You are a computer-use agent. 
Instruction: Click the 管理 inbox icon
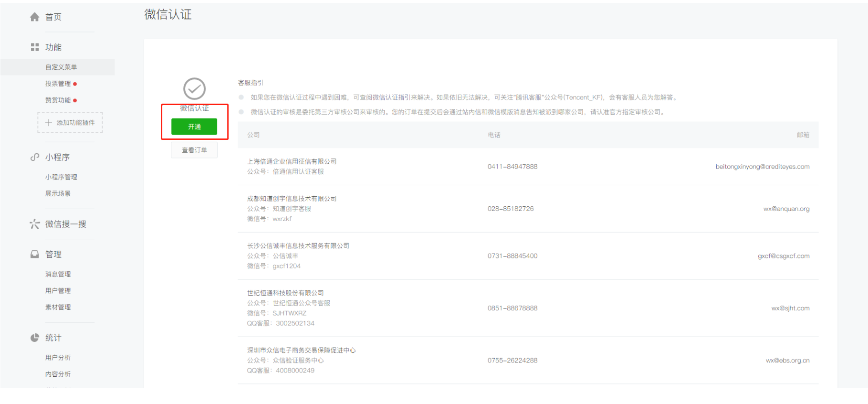click(35, 255)
